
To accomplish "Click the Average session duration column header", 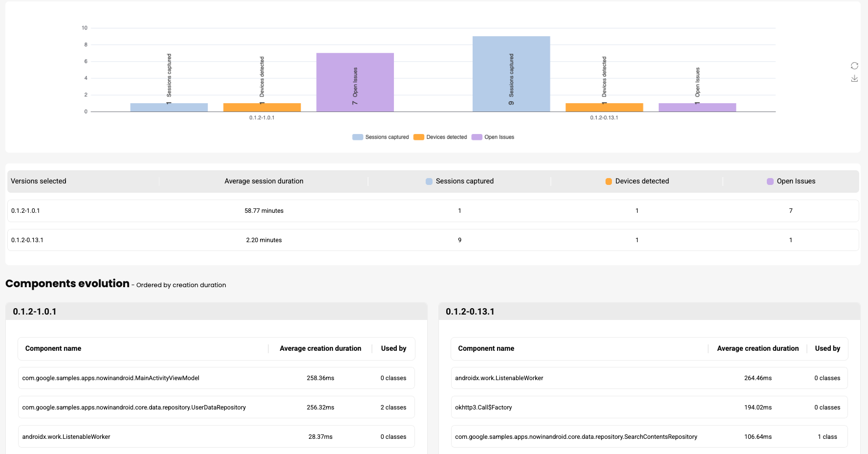I will pos(264,181).
